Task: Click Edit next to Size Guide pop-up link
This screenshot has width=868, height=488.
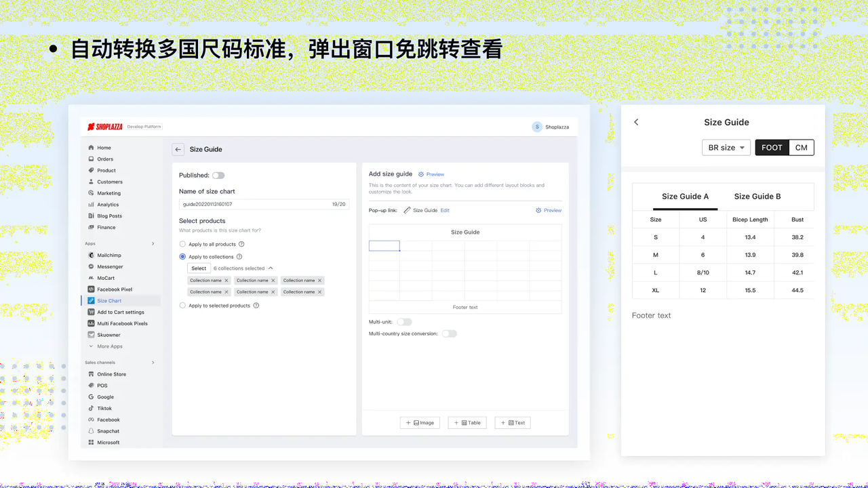Action: 445,211
